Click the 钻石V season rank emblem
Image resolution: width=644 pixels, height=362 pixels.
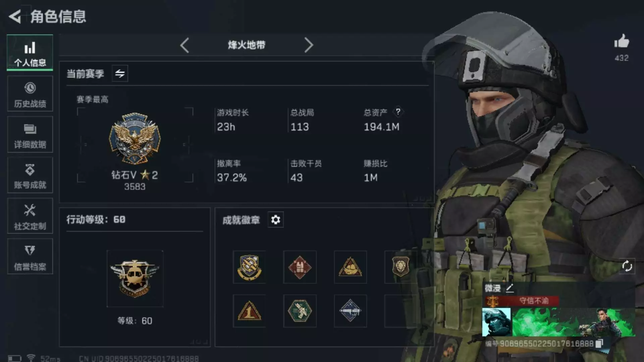point(135,138)
